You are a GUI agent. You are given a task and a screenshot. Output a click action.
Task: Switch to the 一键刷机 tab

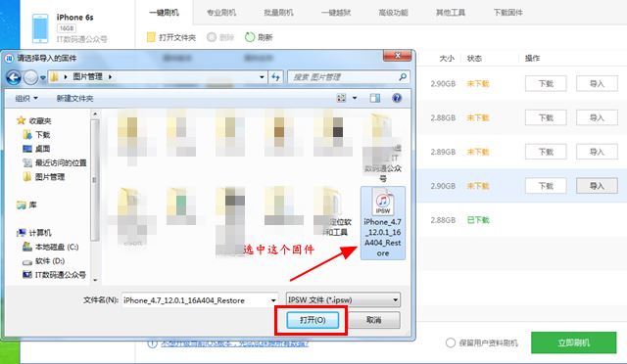coord(164,13)
